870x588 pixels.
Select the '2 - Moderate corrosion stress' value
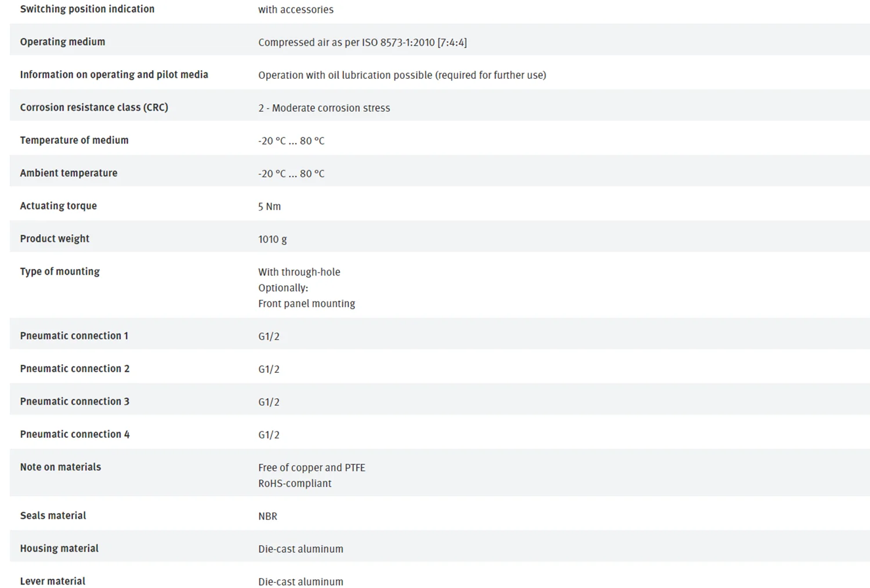coord(324,108)
